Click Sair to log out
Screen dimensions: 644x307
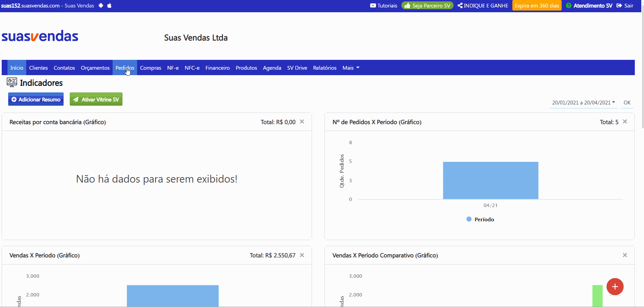tap(625, 6)
